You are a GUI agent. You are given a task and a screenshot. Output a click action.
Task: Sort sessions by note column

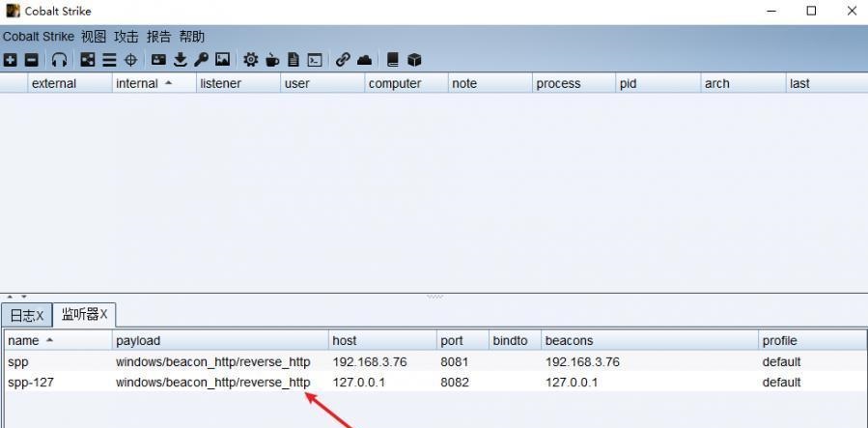490,84
